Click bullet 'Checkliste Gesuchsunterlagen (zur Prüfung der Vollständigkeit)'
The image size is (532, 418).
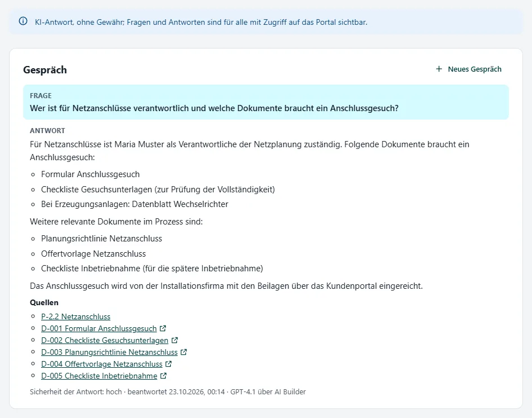pyautogui.click(x=158, y=189)
